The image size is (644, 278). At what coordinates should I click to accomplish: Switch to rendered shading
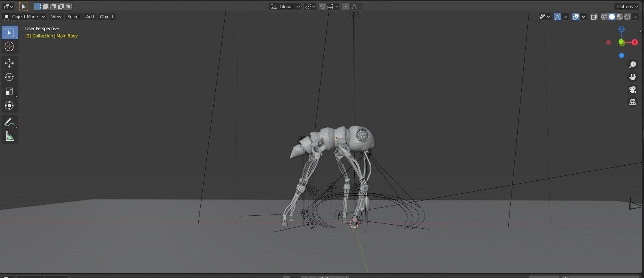(627, 17)
